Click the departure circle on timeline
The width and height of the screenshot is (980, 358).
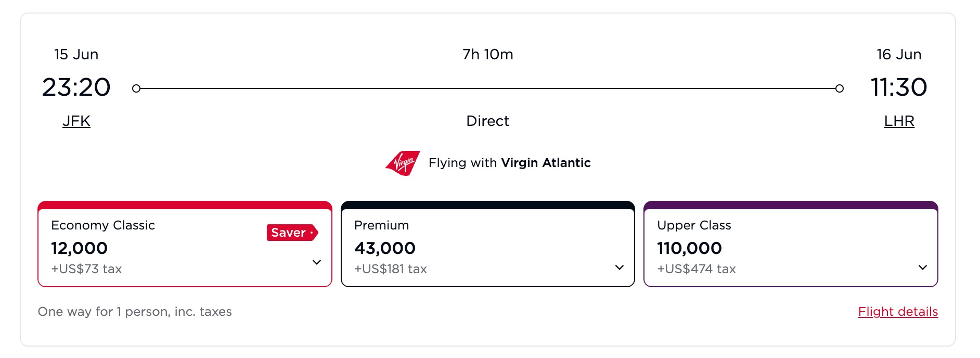click(137, 88)
